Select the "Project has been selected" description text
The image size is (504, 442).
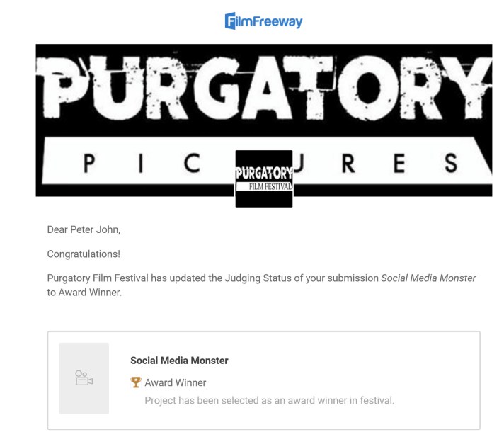tap(269, 401)
